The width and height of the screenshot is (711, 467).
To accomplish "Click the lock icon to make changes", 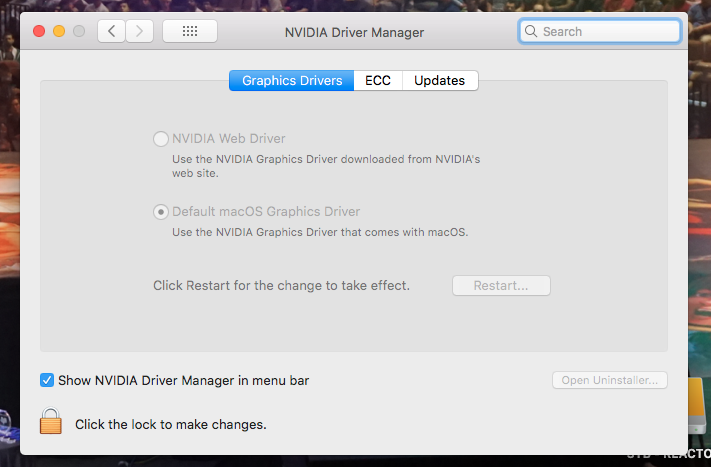I will (51, 421).
